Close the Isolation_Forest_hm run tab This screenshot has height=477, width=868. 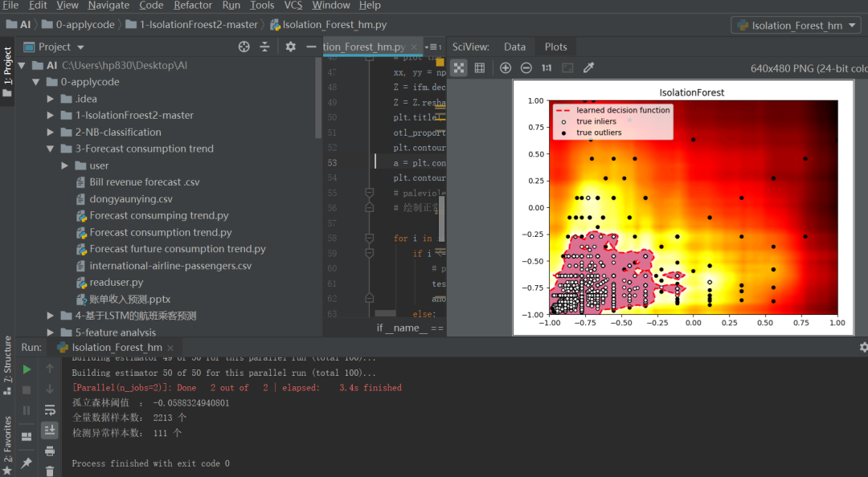coord(170,348)
